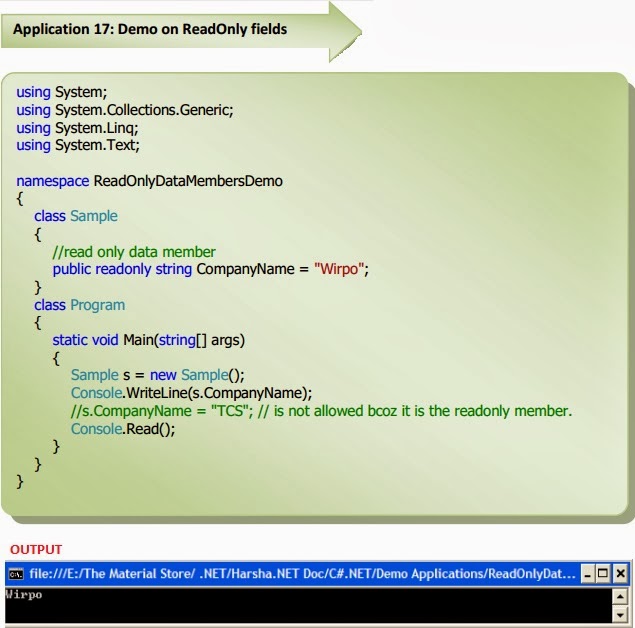Close the console output window

[x=620, y=574]
